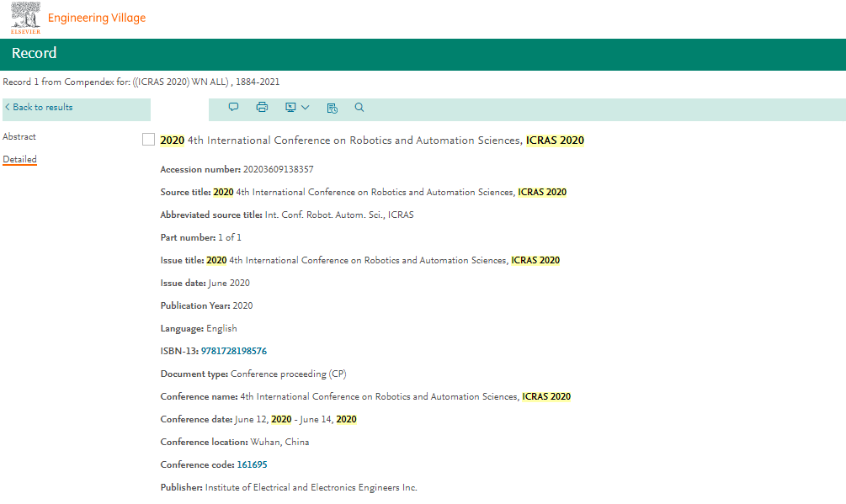Click the accession number 20203609138357
The width and height of the screenshot is (846, 504).
click(278, 169)
